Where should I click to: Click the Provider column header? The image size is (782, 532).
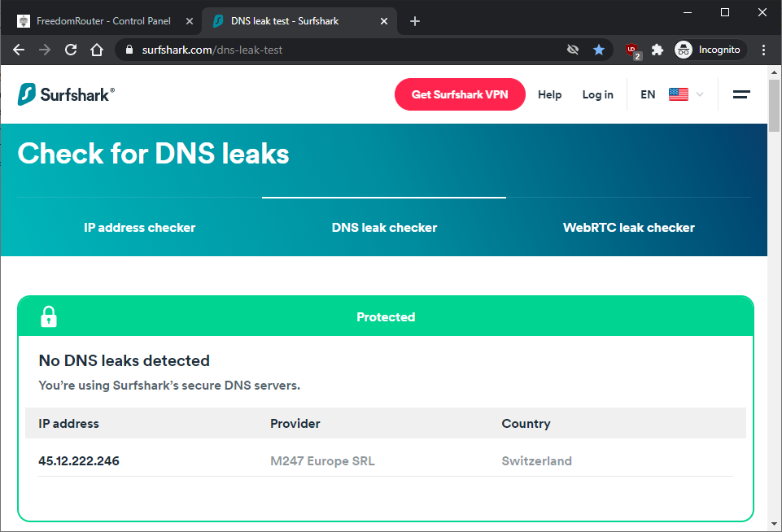pyautogui.click(x=295, y=423)
